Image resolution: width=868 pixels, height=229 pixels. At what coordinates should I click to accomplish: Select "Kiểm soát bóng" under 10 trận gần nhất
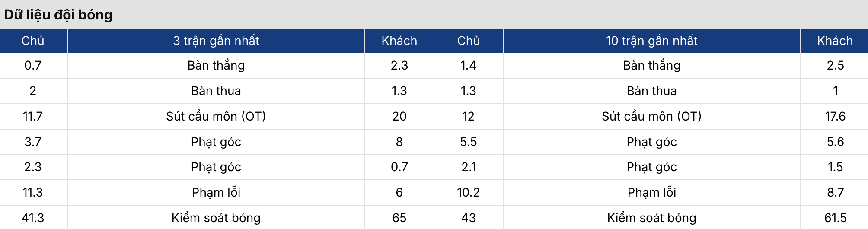click(x=651, y=218)
